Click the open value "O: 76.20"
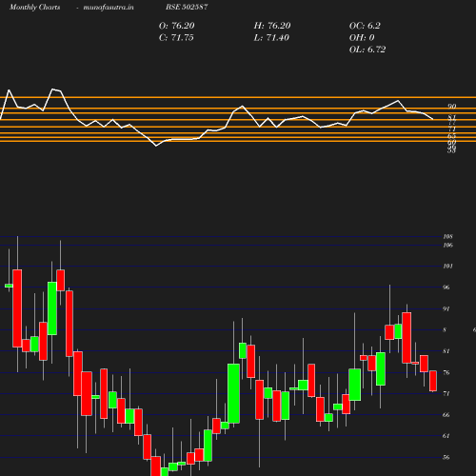The height and width of the screenshot is (476, 476). click(x=176, y=26)
